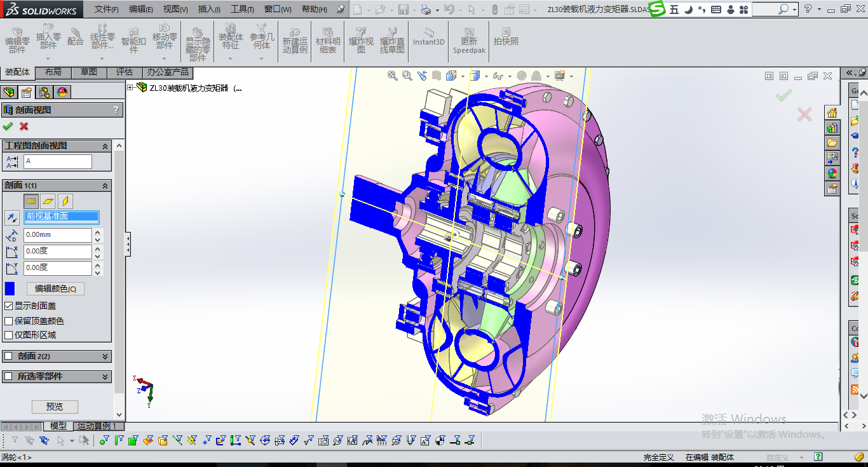Open Assembly Features (装配体特征) dropdown arrow

pos(231,58)
